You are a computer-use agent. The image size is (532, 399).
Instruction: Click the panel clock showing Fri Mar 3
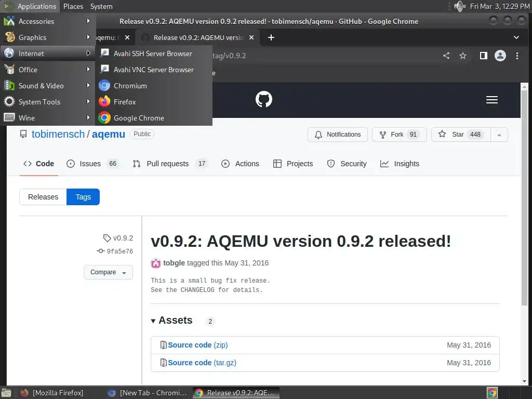pos(499,6)
